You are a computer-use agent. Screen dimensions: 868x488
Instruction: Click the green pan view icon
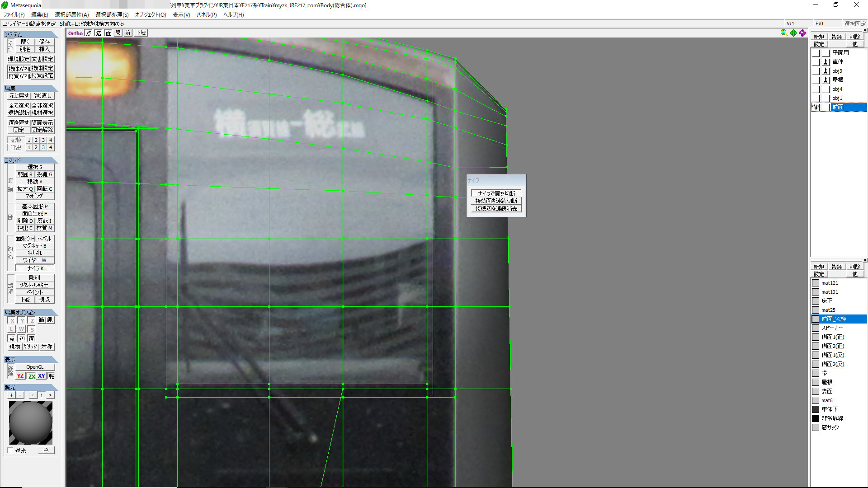pyautogui.click(x=793, y=33)
